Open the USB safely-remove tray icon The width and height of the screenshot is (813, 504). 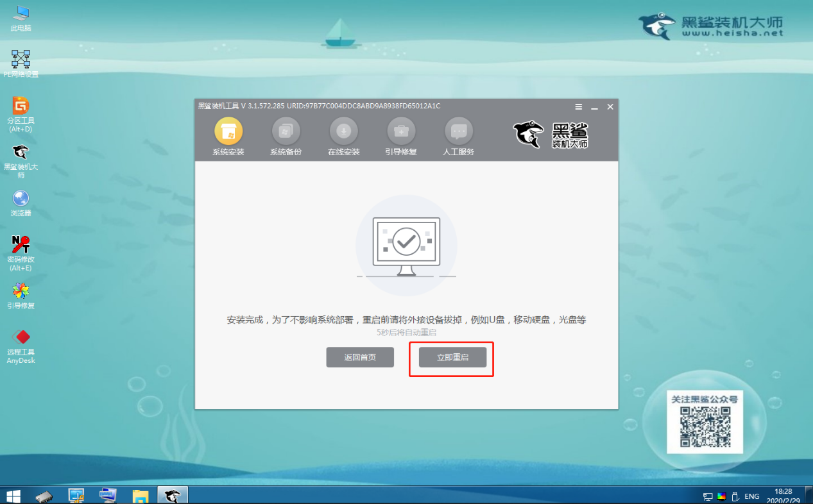click(x=735, y=495)
